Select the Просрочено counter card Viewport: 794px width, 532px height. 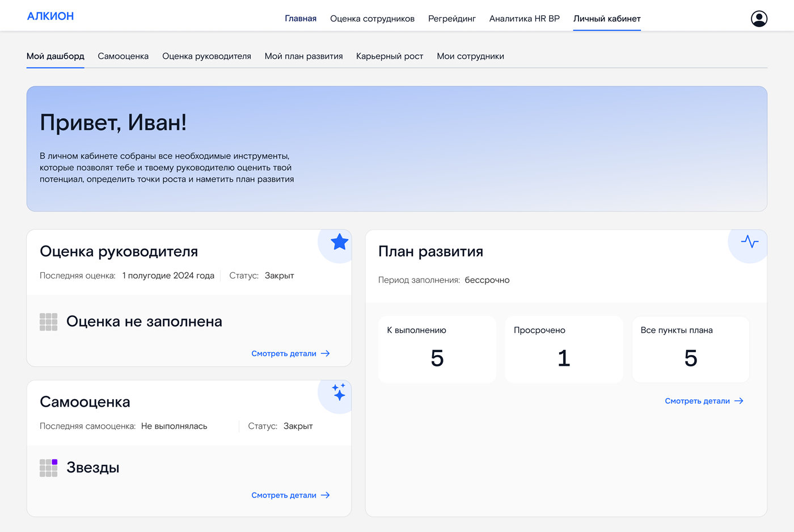coord(564,349)
